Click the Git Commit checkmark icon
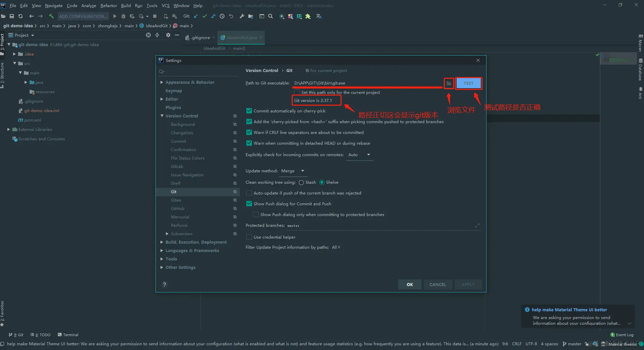644x350 pixels. [x=205, y=16]
